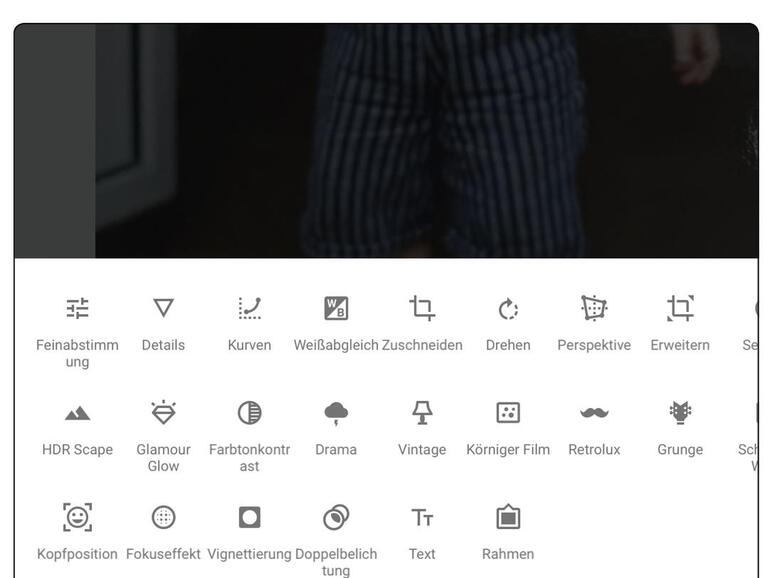Choose the Weißabgleich white balance icon
This screenshot has width=770, height=578.
click(336, 308)
